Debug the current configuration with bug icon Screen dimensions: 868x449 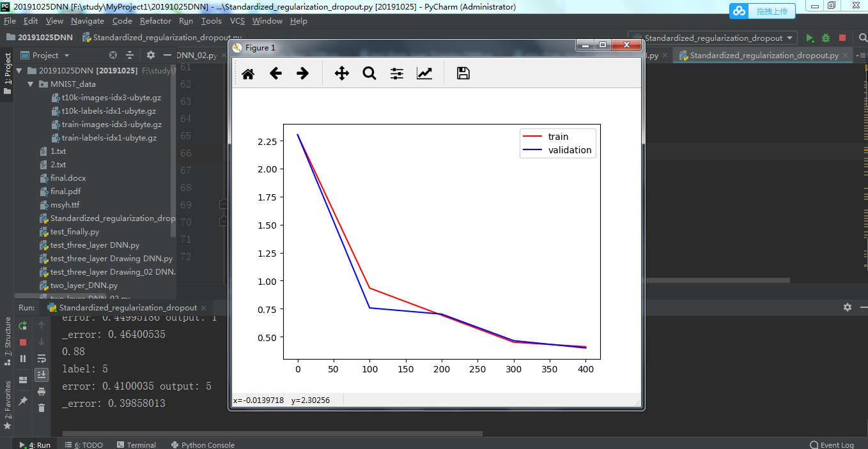tap(826, 38)
